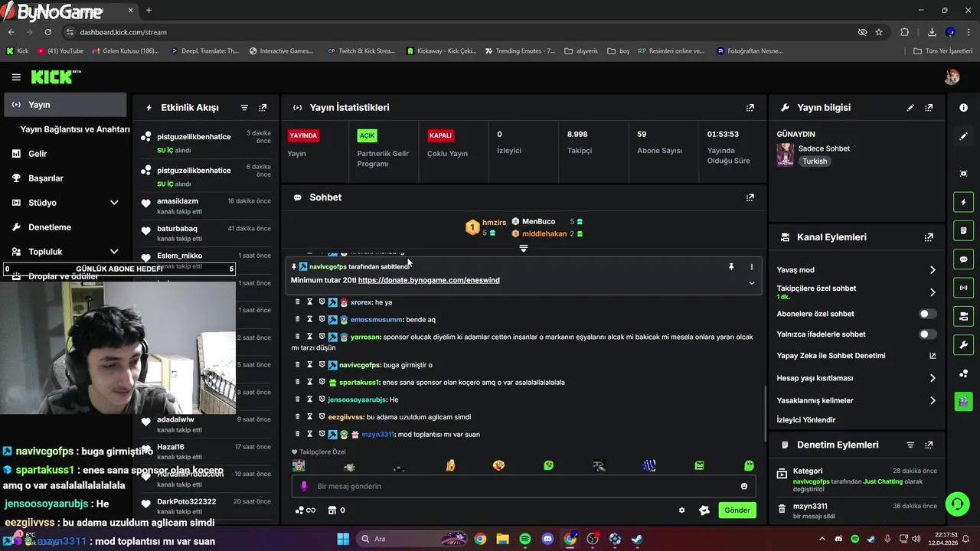The height and width of the screenshot is (551, 980).
Task: Click username yarrosan in chat
Action: point(365,337)
